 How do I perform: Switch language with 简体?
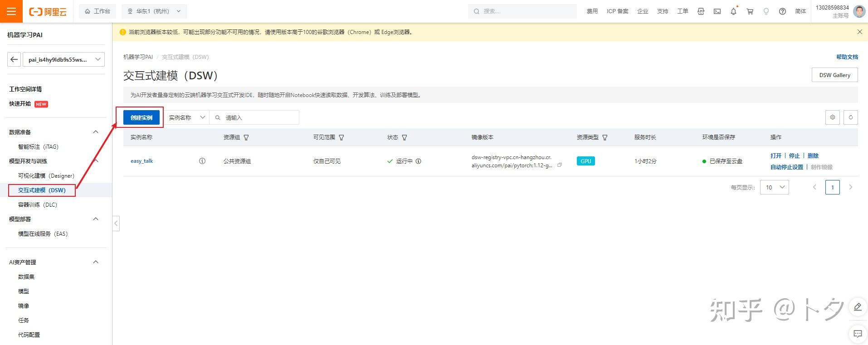(x=801, y=11)
